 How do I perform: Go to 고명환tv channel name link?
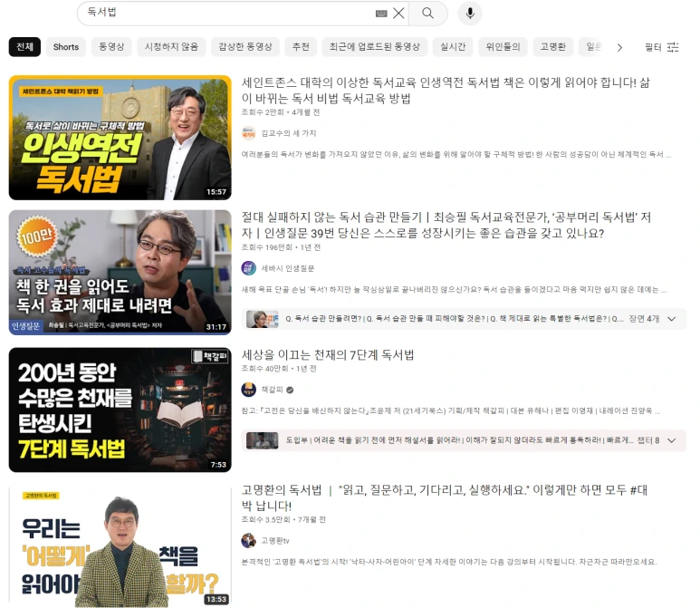pyautogui.click(x=275, y=541)
